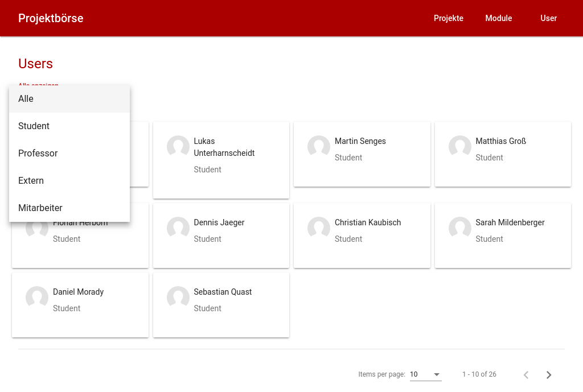Go to the next page of users
The width and height of the screenshot is (583, 392).
[x=549, y=375]
